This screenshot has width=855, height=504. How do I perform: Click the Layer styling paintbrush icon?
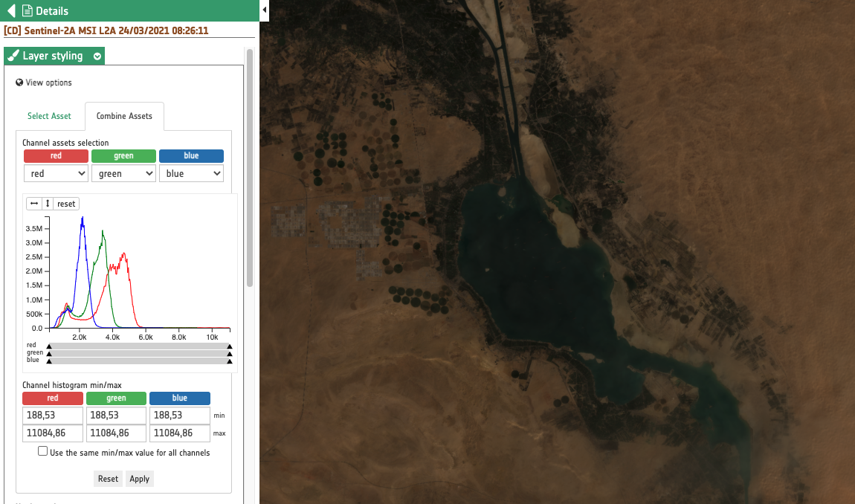point(13,56)
